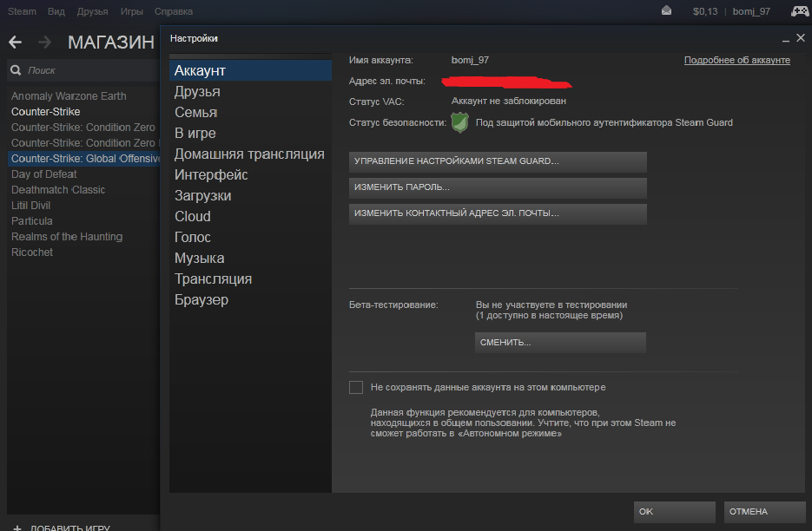Confirm settings with OK button
This screenshot has height=531, width=812.
(x=674, y=511)
